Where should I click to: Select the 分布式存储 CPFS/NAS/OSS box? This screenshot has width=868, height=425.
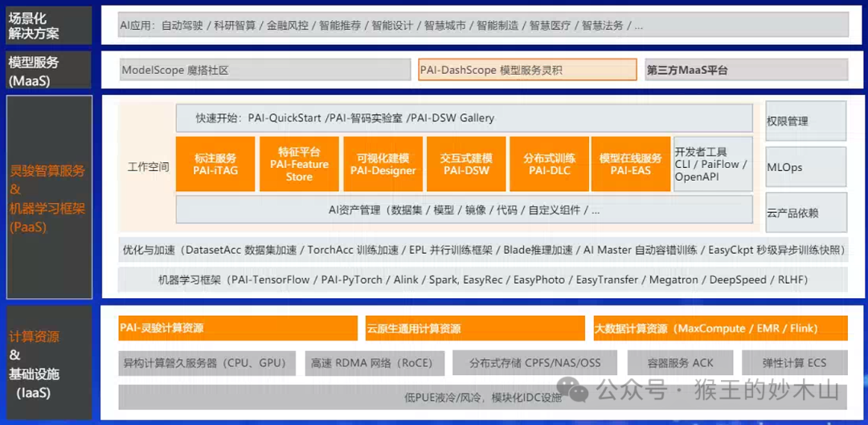pos(535,363)
